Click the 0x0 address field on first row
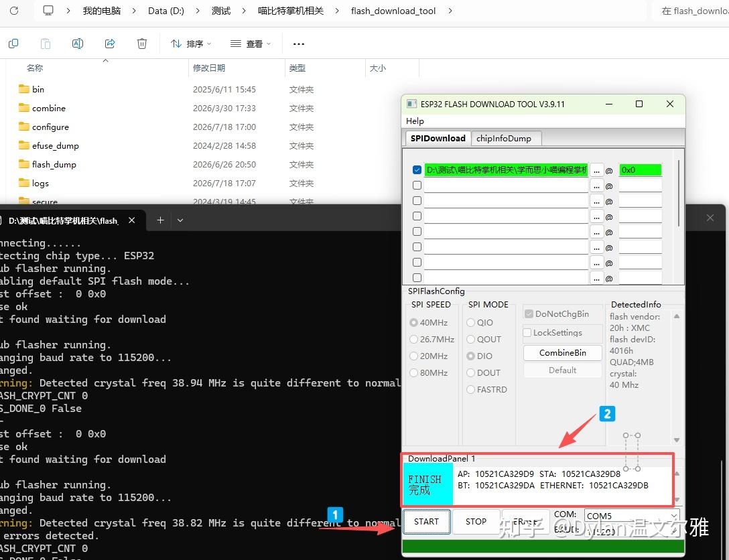This screenshot has height=560, width=729. [x=640, y=170]
